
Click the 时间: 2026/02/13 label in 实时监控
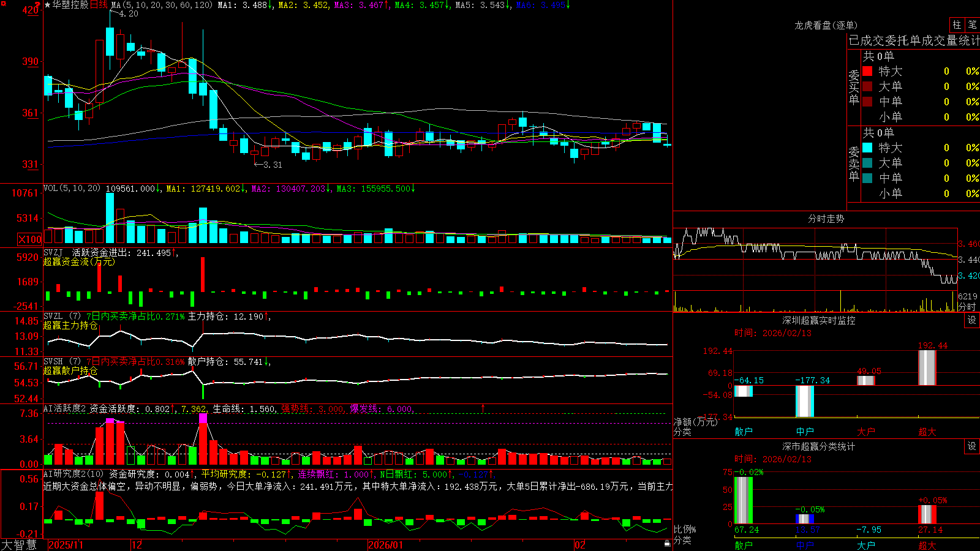773,333
